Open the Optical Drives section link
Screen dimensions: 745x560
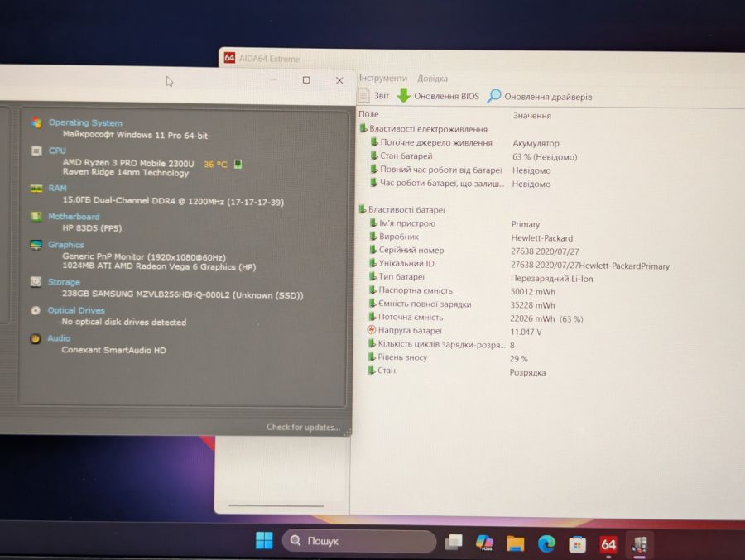[76, 310]
